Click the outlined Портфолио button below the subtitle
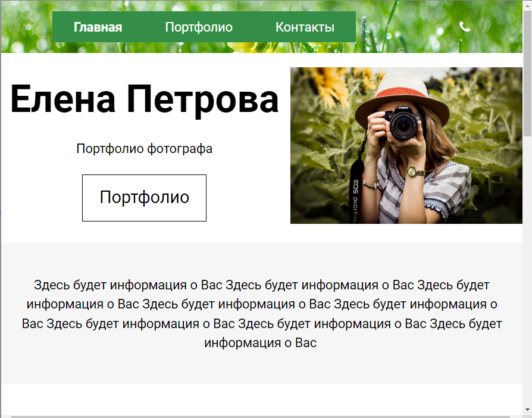Screen dimensions: 532x418 coord(144,198)
